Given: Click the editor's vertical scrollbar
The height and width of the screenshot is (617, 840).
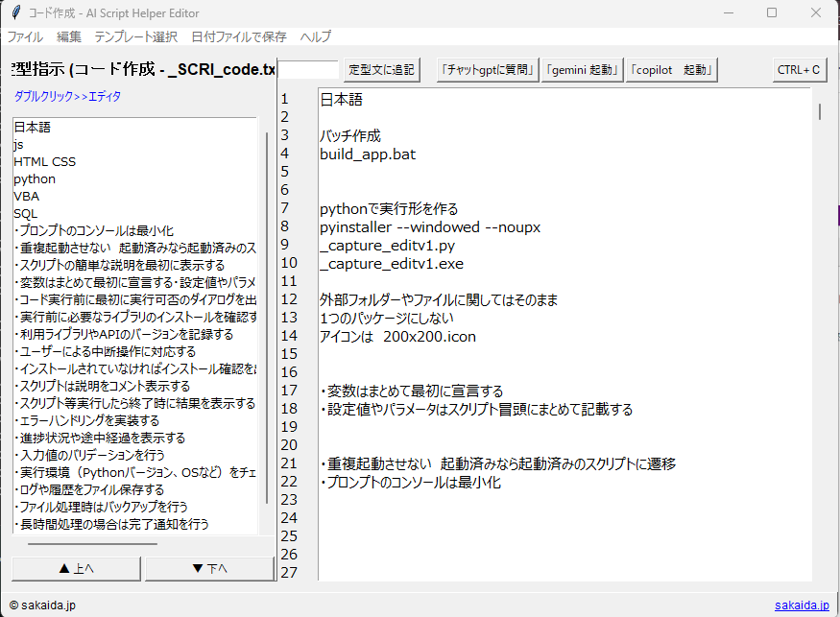Looking at the screenshot, I should (819, 111).
